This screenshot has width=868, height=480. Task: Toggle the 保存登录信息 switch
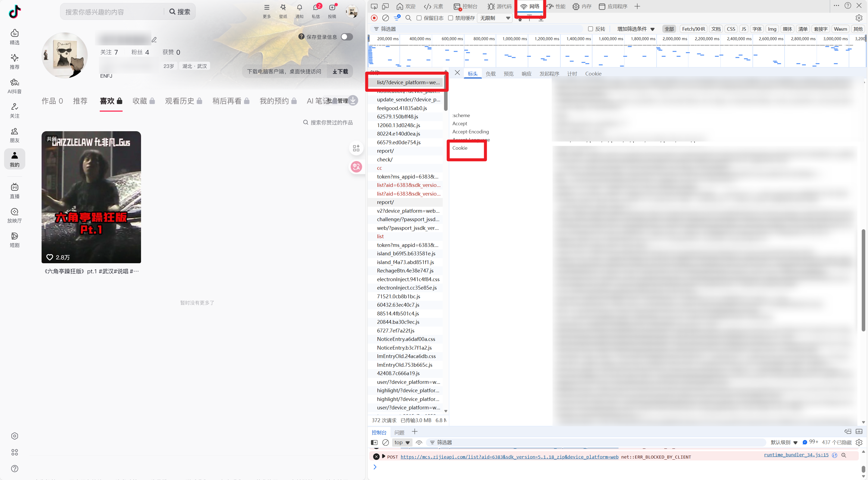pyautogui.click(x=346, y=37)
